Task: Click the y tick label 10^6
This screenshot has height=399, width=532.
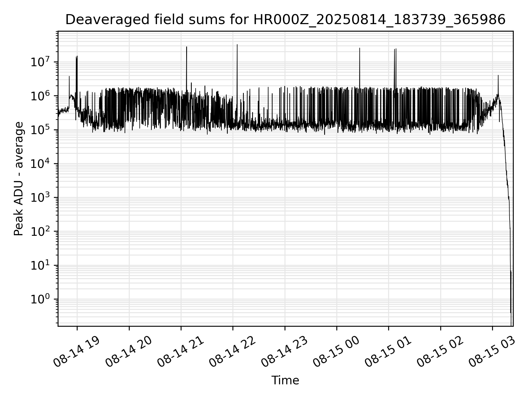Action: 40,95
